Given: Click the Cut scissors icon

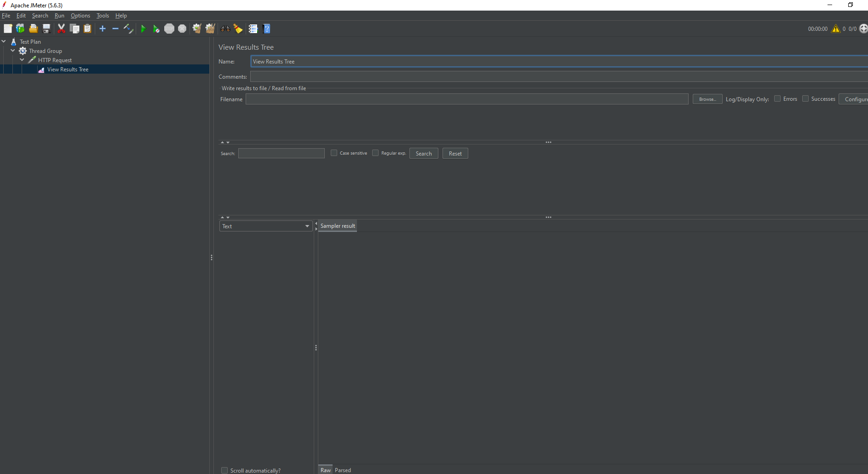Looking at the screenshot, I should 61,29.
